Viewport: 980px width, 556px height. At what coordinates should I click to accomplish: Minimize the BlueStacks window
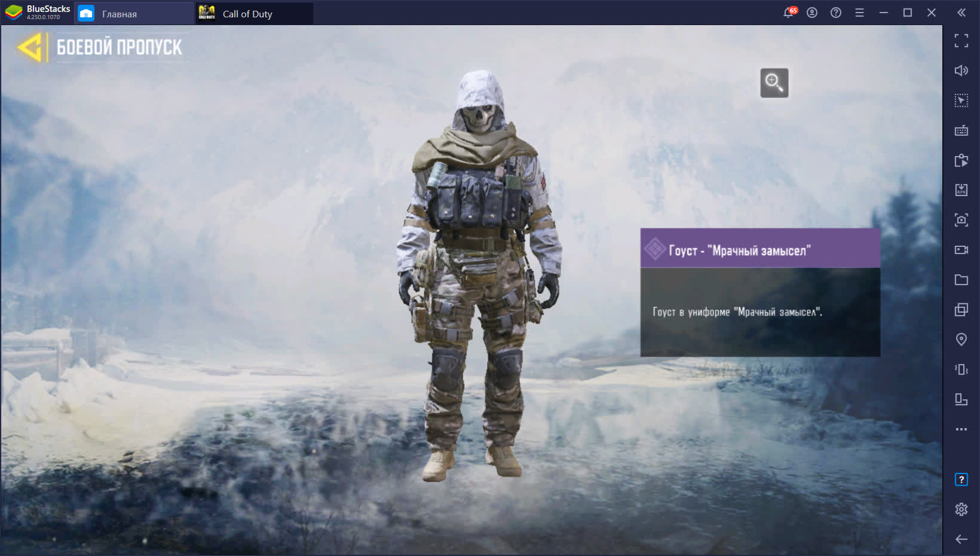click(x=884, y=13)
